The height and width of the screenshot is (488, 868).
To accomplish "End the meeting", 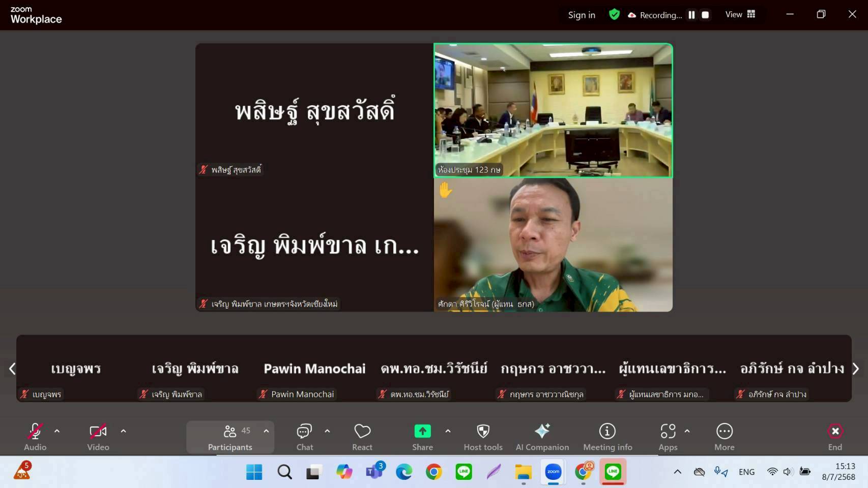I will (834, 437).
